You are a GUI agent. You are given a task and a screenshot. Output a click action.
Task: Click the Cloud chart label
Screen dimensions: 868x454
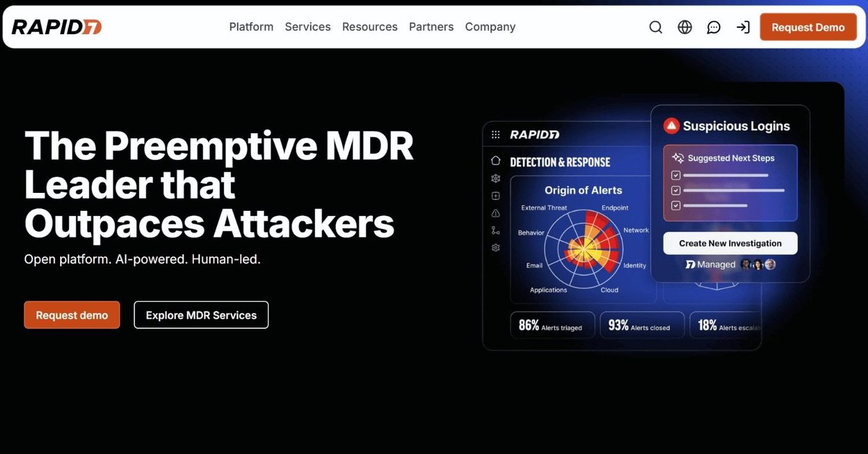tap(609, 290)
